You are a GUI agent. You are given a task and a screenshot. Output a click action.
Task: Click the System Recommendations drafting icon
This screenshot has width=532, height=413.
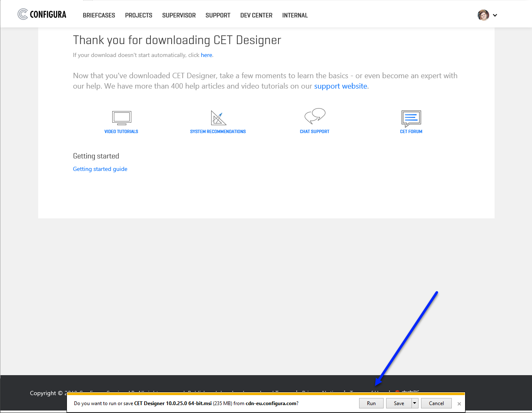point(218,118)
